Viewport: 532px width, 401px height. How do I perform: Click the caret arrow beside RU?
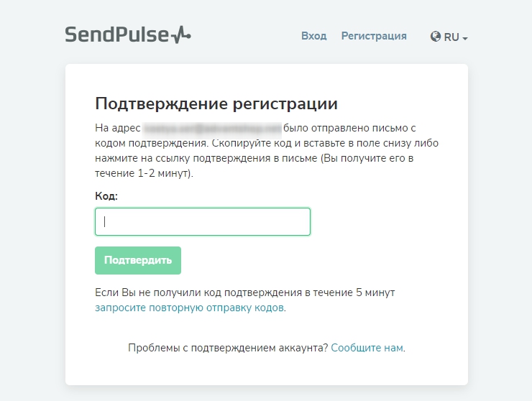465,38
